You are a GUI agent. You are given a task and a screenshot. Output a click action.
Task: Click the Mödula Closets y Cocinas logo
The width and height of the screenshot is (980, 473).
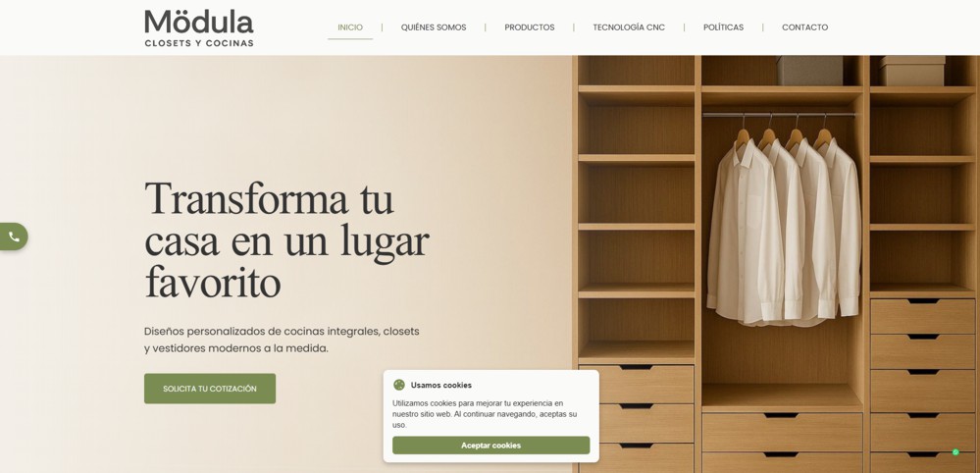click(199, 28)
